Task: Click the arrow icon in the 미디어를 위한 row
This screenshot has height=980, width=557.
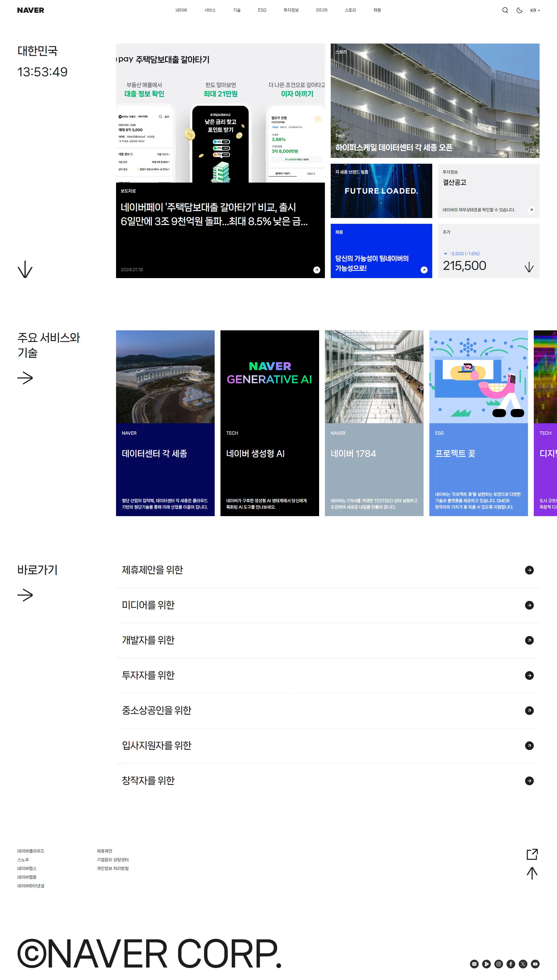Action: click(529, 605)
